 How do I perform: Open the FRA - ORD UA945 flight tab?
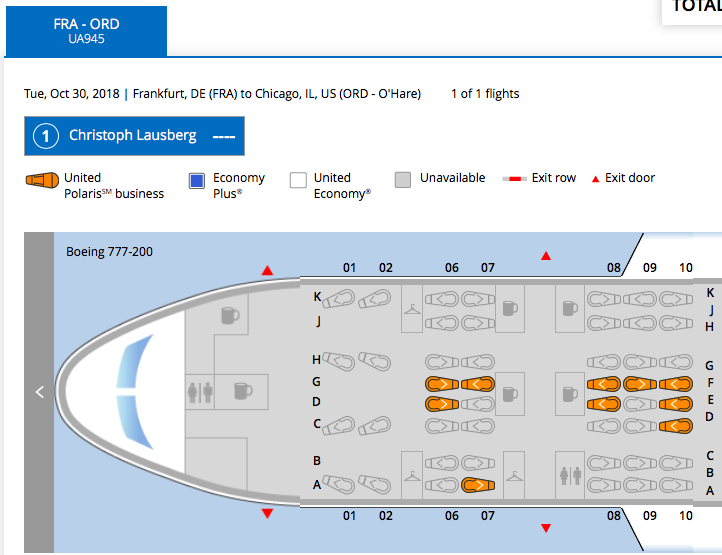tap(86, 29)
